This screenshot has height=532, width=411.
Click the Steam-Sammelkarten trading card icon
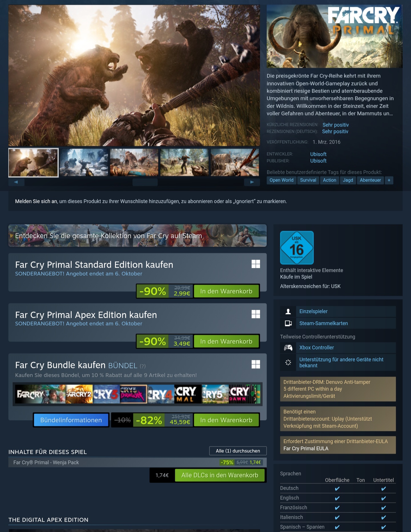288,323
